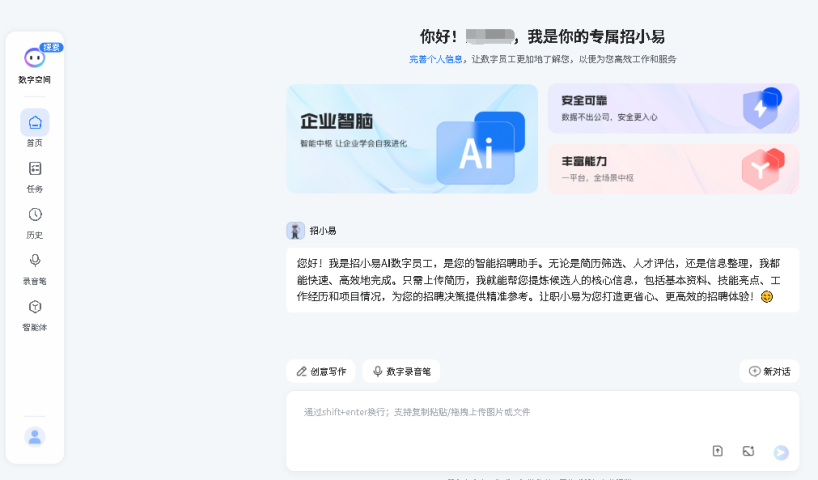The image size is (818, 480).
Task: Open the 安全可靠 card
Action: click(673, 109)
